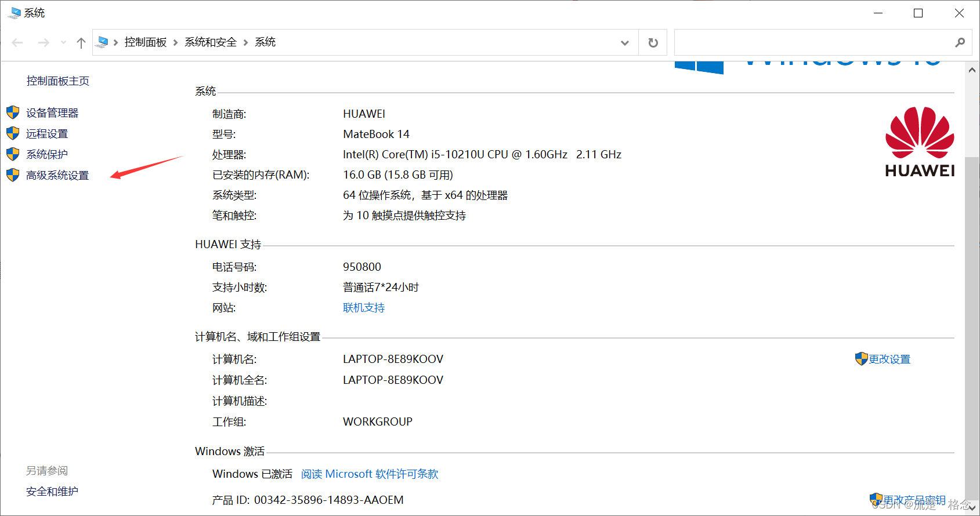
Task: Click 更改设置 for computer name
Action: click(x=889, y=359)
